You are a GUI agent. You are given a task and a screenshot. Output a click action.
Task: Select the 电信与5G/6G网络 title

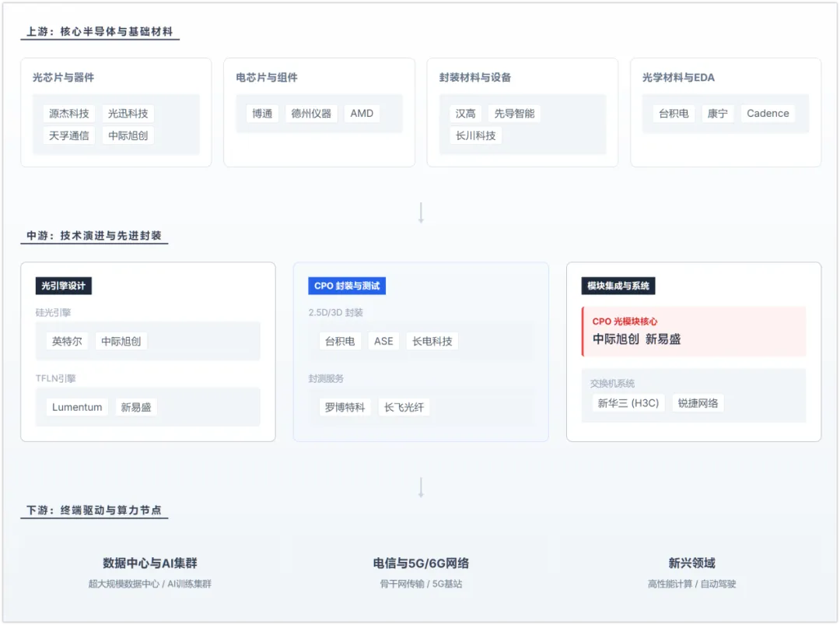pyautogui.click(x=421, y=564)
